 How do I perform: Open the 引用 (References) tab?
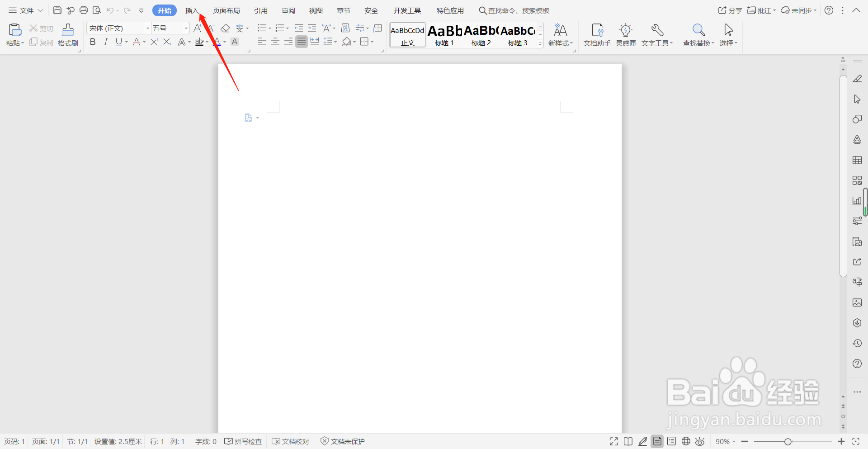261,10
